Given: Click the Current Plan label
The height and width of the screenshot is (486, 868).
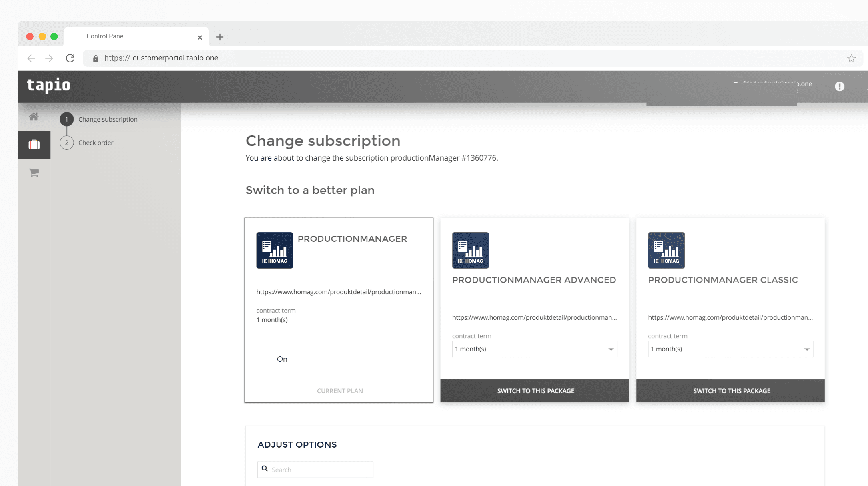Looking at the screenshot, I should pos(340,391).
